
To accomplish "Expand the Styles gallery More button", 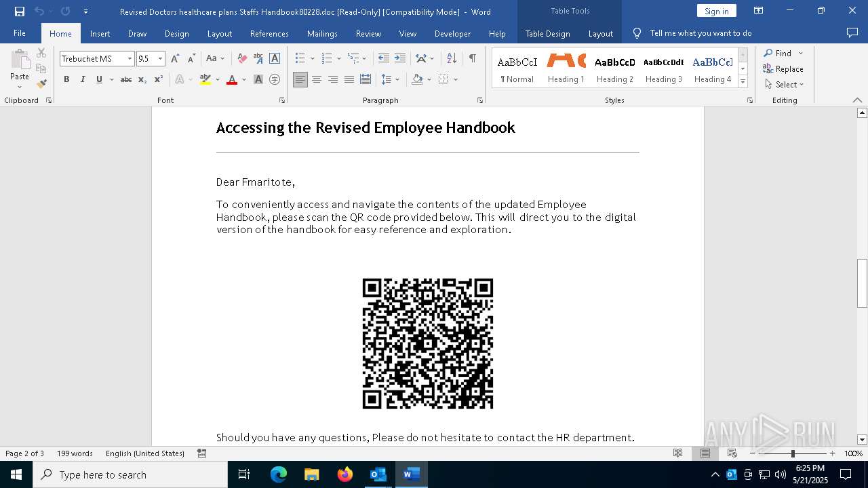I will pyautogui.click(x=743, y=82).
